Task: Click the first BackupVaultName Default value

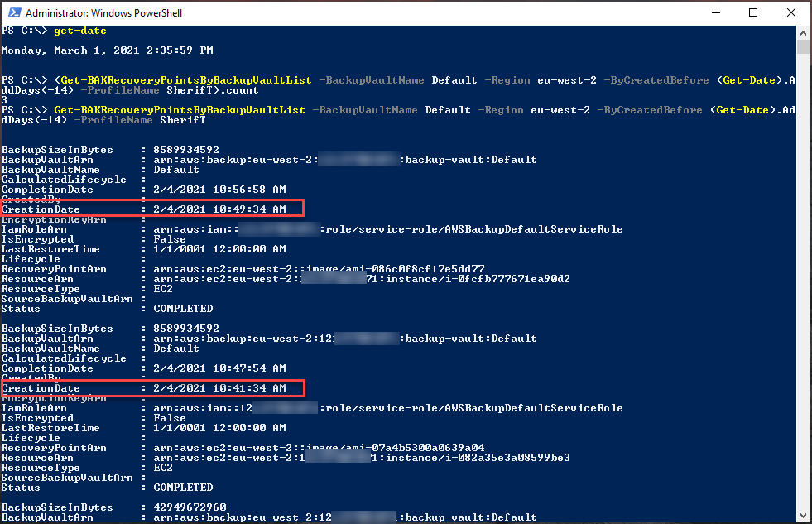Action: [x=176, y=170]
